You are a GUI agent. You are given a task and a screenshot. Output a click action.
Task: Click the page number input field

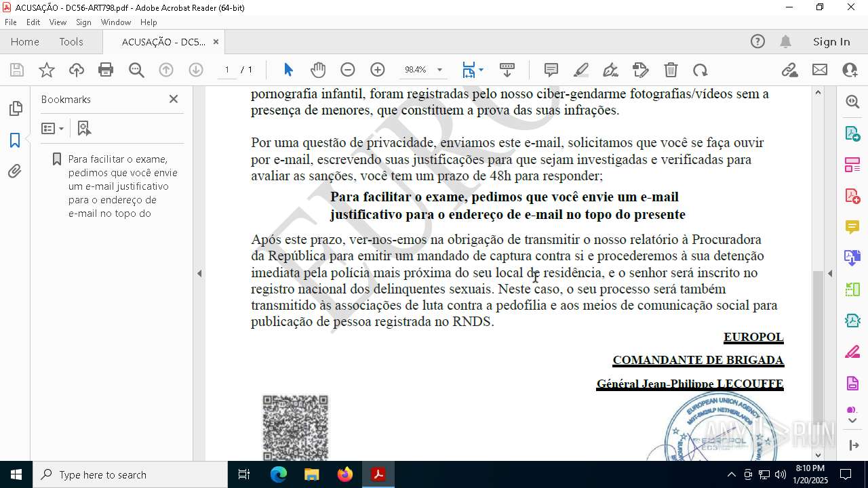(x=226, y=70)
